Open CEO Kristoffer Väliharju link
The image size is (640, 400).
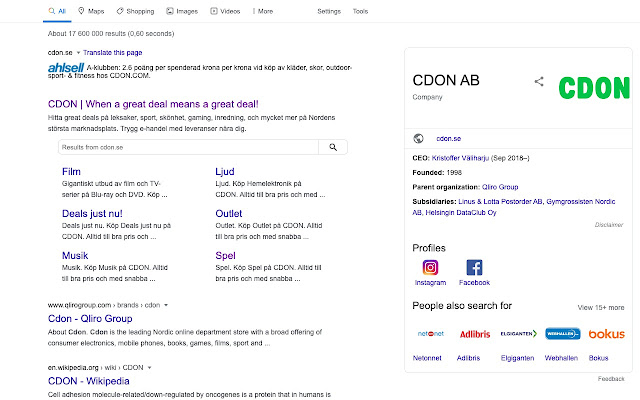coord(460,158)
